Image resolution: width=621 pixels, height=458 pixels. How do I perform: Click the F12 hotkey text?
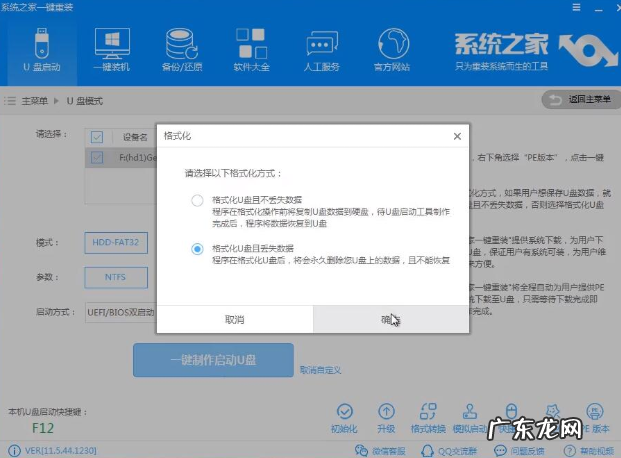(43, 428)
